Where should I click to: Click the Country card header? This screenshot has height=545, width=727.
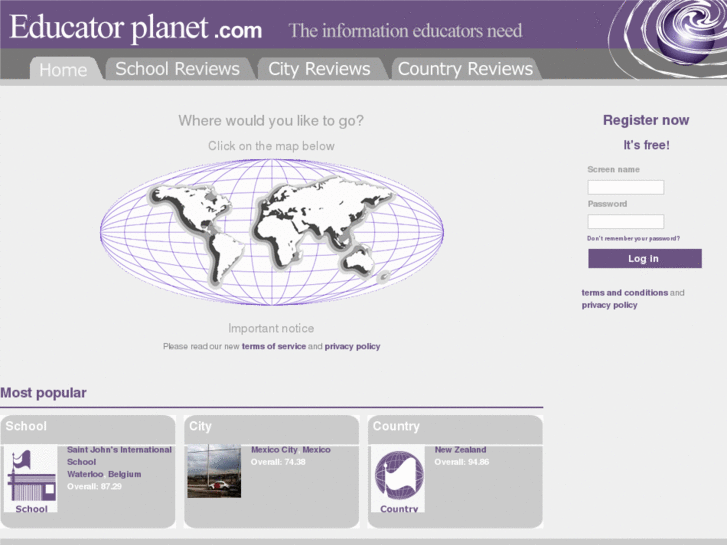pyautogui.click(x=455, y=429)
